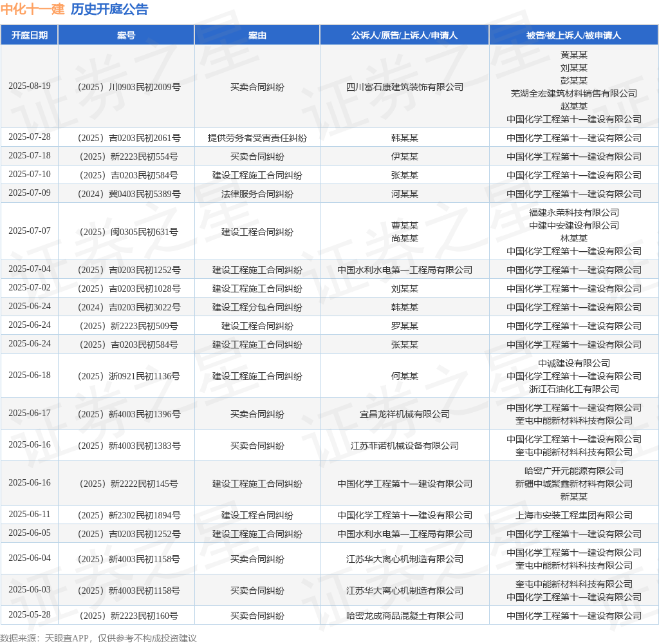Select date cell 2025-05-28
Image resolution: width=659 pixels, height=644 pixels.
pyautogui.click(x=30, y=614)
